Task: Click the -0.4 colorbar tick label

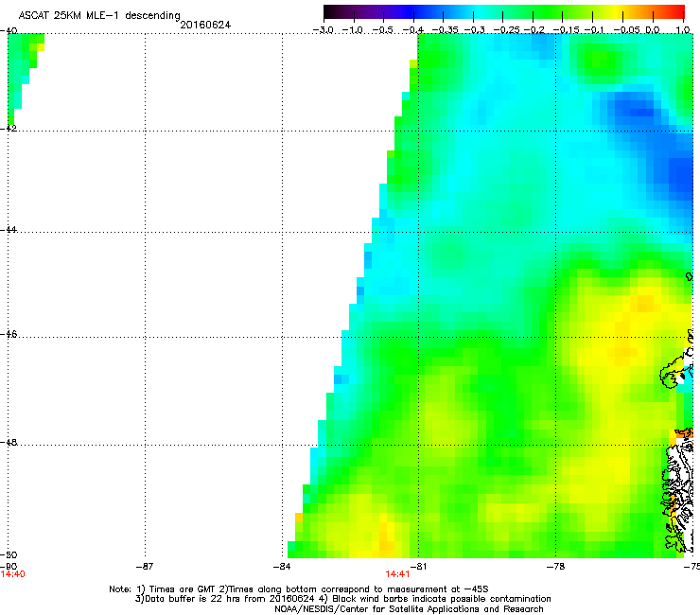Action: [413, 30]
